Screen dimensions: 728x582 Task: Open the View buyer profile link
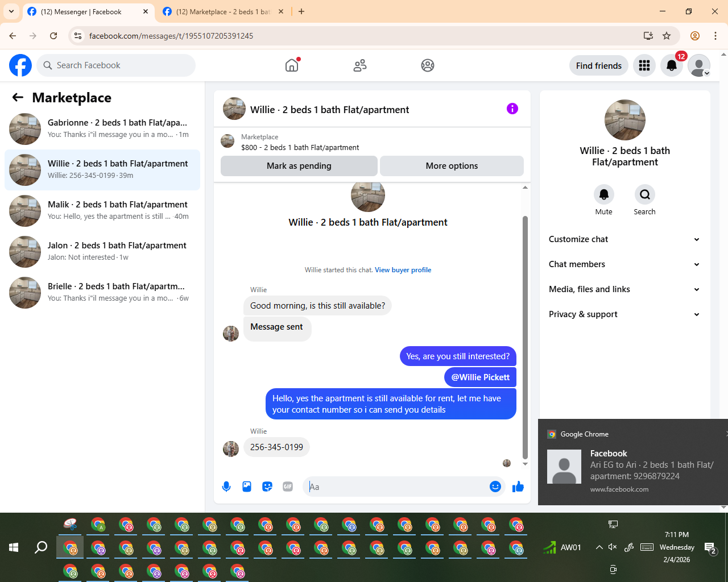pos(403,270)
